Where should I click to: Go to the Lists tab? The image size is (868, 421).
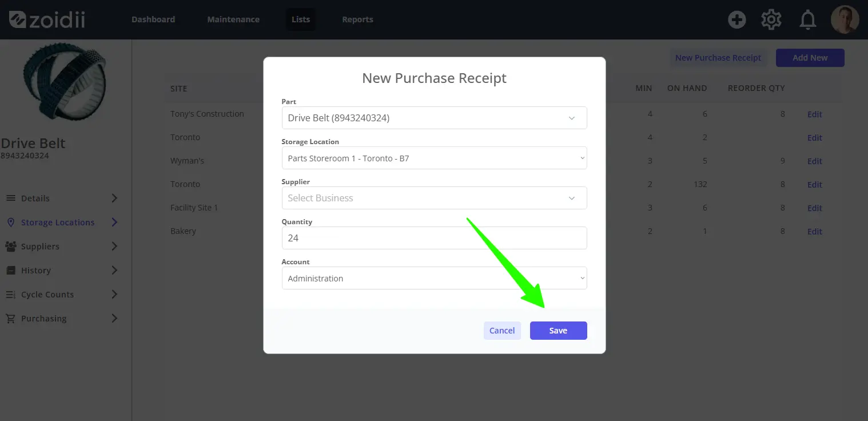click(x=301, y=19)
